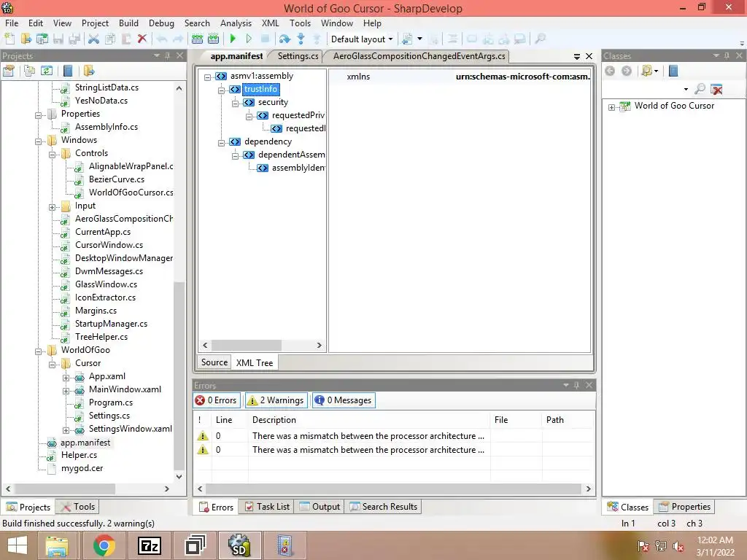Click the Step Into debug icon

301,39
